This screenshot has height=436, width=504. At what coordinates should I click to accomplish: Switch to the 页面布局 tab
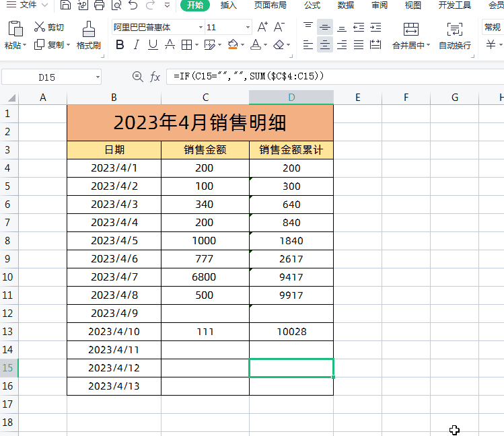click(270, 5)
